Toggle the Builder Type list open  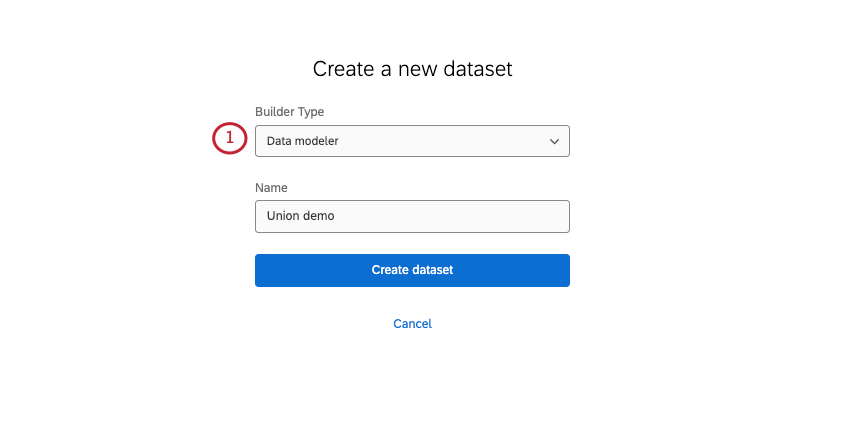pos(412,141)
